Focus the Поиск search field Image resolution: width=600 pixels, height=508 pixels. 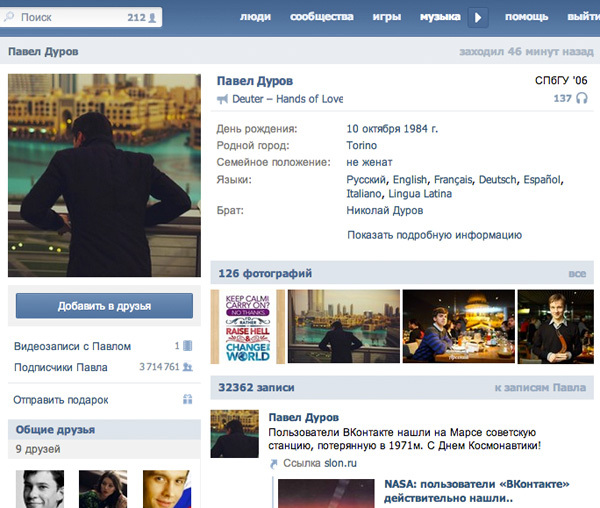click(x=81, y=17)
